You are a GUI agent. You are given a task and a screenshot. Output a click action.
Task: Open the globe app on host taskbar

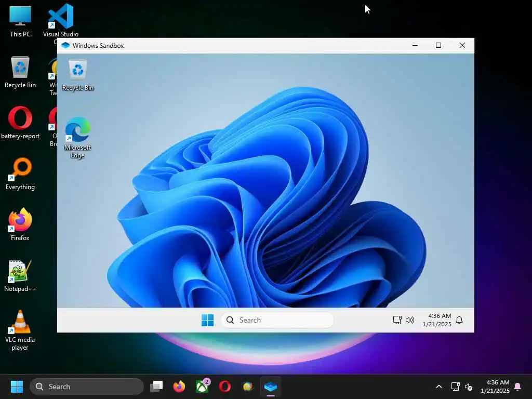(248, 387)
